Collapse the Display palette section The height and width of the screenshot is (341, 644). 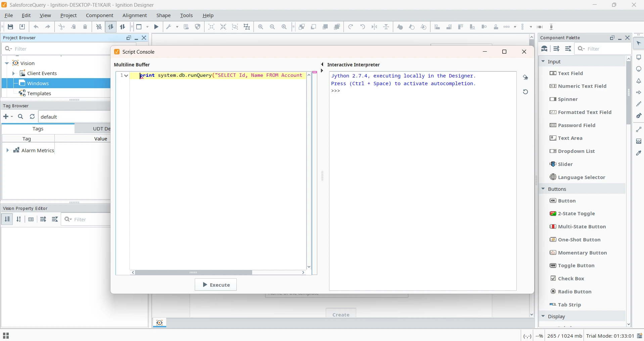pyautogui.click(x=544, y=317)
